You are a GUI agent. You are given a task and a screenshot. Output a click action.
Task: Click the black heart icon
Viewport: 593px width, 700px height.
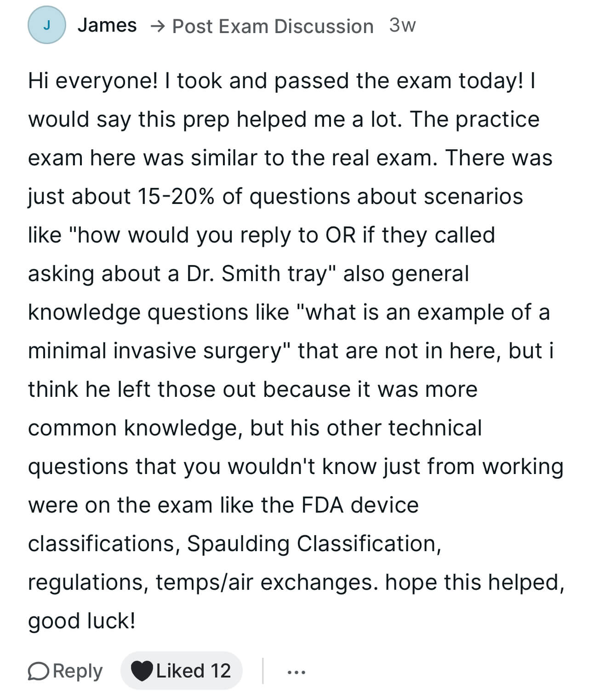[142, 671]
